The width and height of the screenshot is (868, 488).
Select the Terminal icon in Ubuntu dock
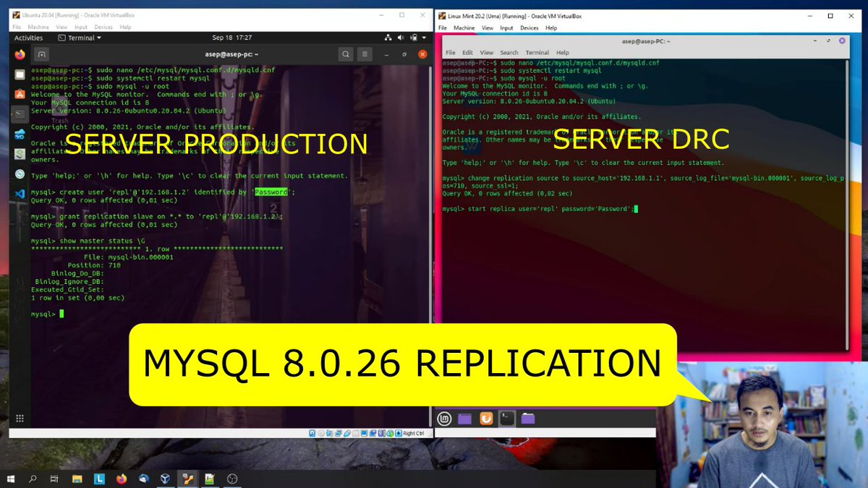(20, 114)
